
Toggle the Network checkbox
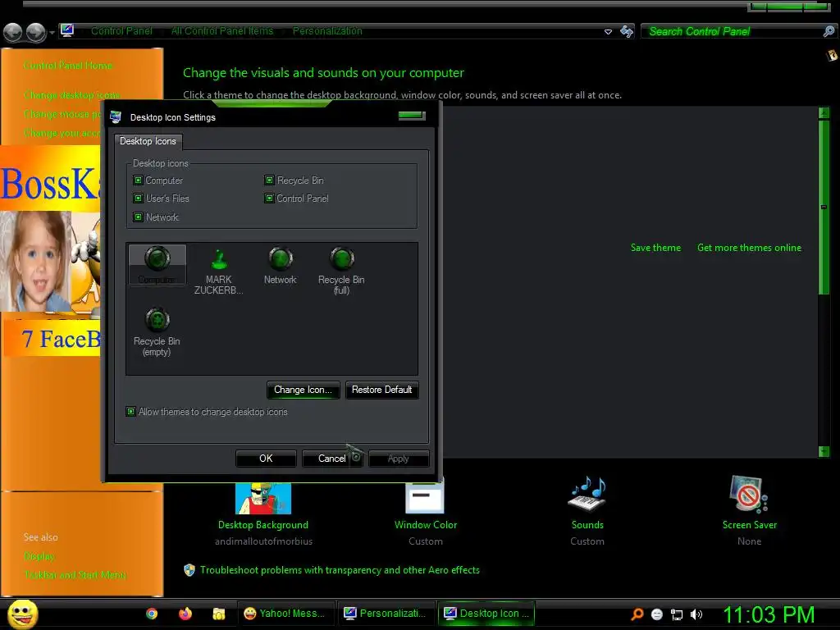(138, 217)
